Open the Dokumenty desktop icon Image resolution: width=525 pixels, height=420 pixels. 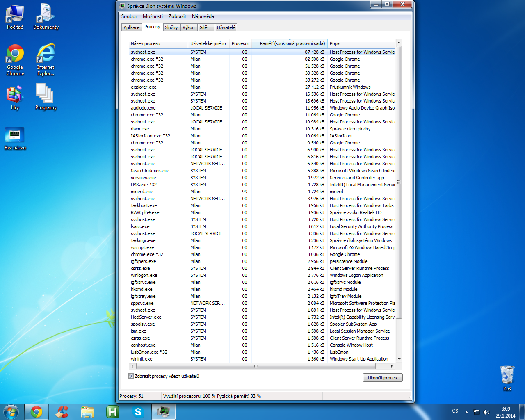(46, 17)
